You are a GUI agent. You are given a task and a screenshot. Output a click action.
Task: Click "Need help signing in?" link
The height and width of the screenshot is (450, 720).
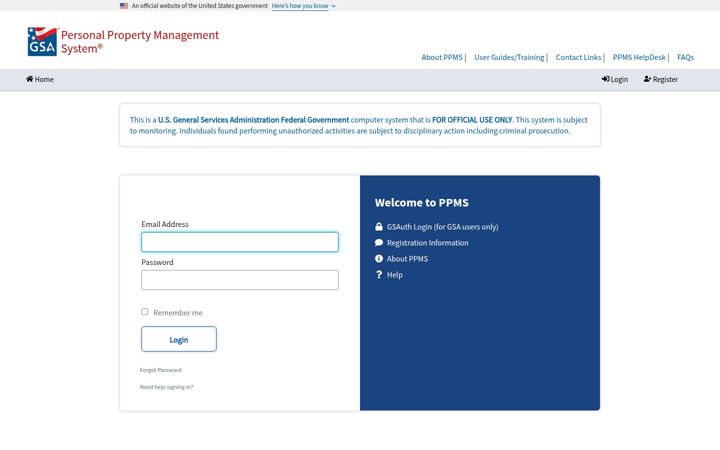166,387
